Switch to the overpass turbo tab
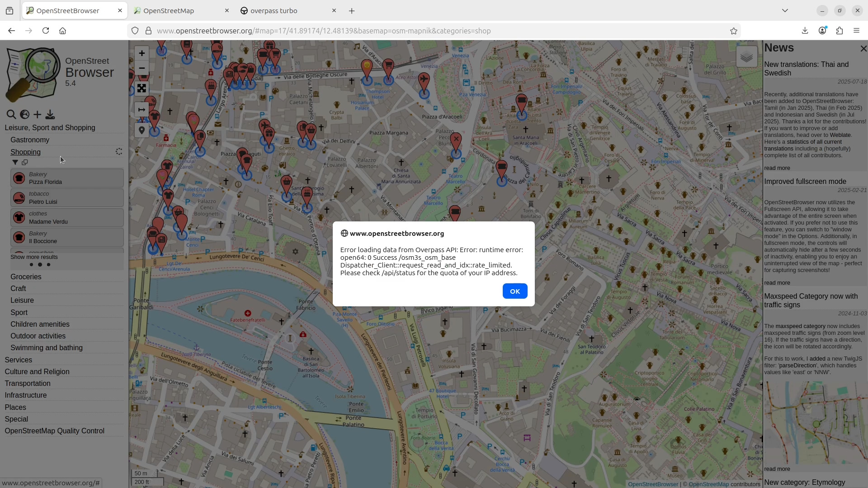This screenshot has height=488, width=868. pyautogui.click(x=274, y=11)
